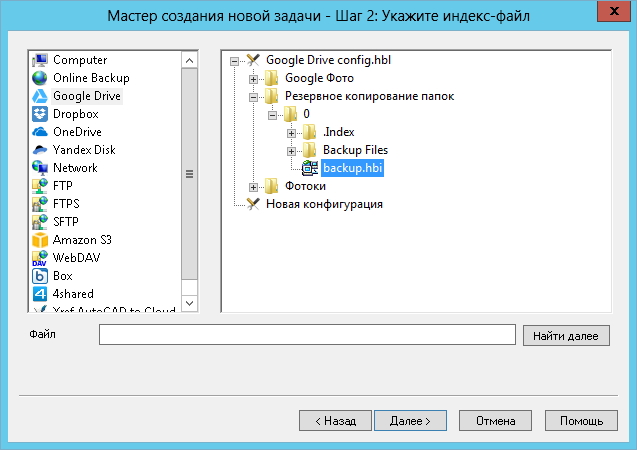Select the Фотоки label
The height and width of the screenshot is (450, 637).
click(x=305, y=186)
